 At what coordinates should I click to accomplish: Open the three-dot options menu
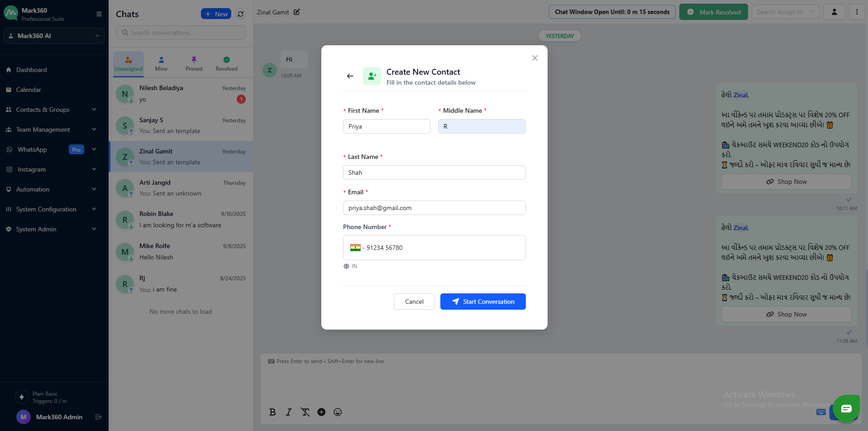click(857, 12)
